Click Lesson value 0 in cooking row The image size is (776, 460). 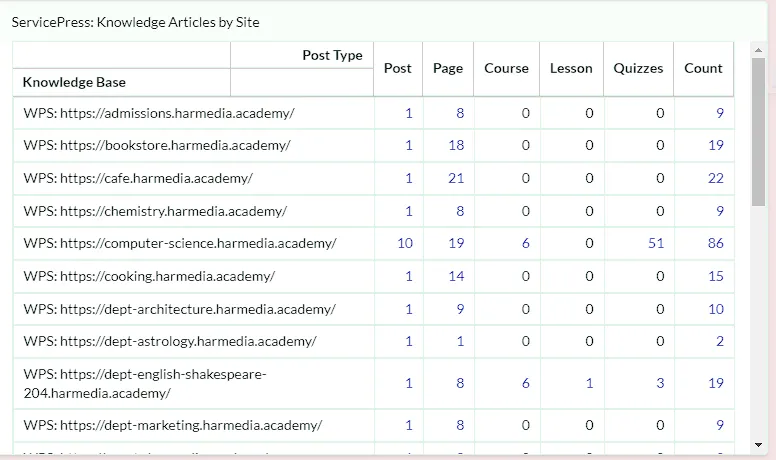point(589,276)
